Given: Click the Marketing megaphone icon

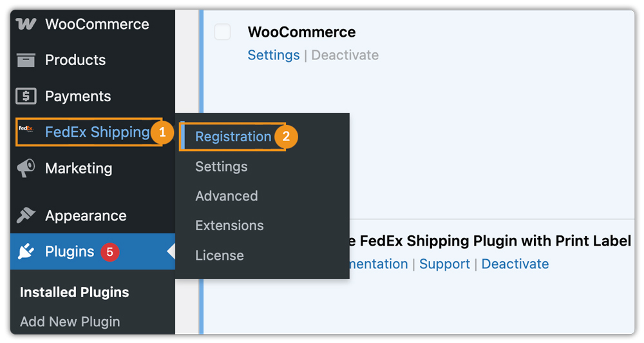Looking at the screenshot, I should click(x=26, y=168).
